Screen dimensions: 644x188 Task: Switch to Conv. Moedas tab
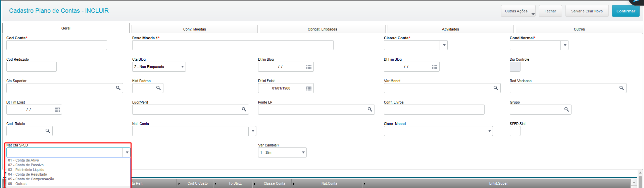click(x=195, y=29)
